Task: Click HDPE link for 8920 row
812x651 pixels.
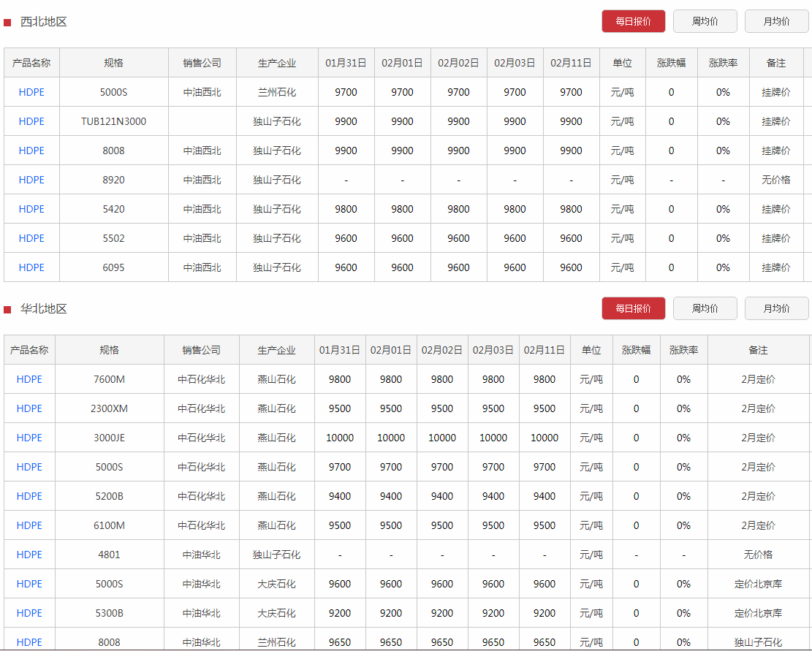Action: [x=31, y=180]
